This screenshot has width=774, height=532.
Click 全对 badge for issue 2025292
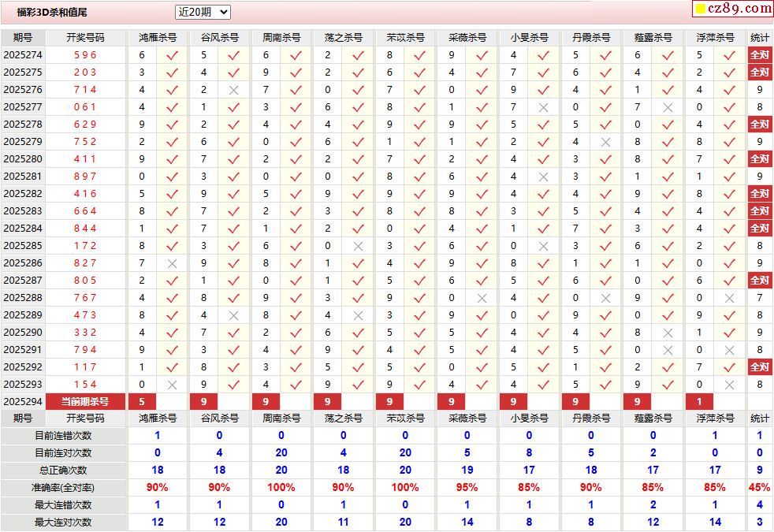[760, 366]
